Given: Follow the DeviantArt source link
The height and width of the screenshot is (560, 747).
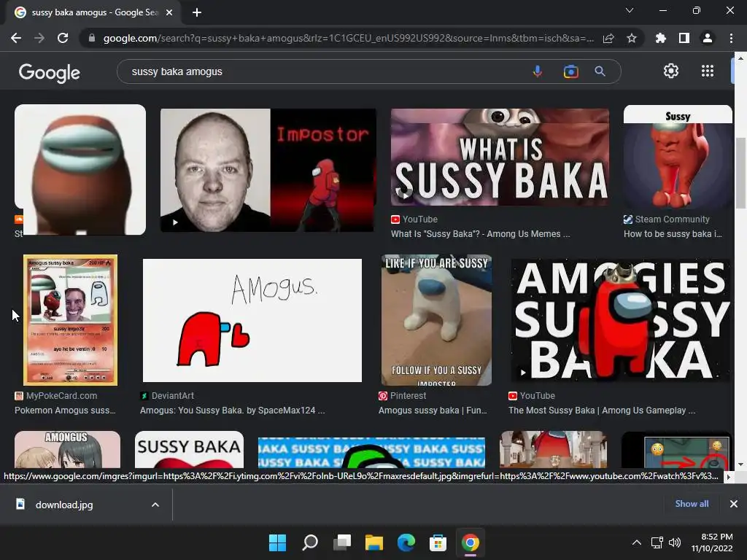Looking at the screenshot, I should (167, 396).
